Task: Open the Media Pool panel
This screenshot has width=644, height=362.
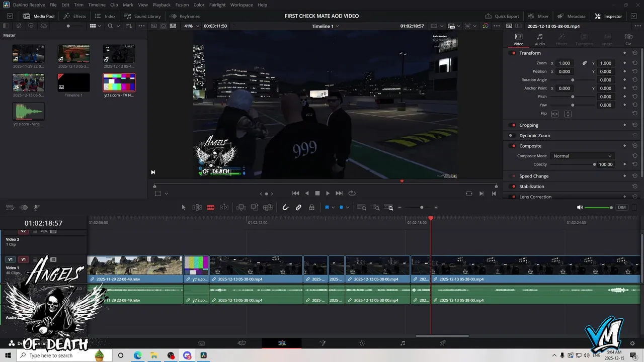Action: coord(39,16)
